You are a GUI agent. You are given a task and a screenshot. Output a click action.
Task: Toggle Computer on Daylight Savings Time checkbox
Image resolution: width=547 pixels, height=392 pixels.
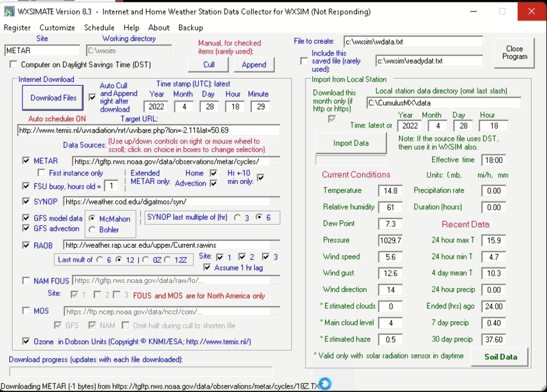(x=13, y=65)
